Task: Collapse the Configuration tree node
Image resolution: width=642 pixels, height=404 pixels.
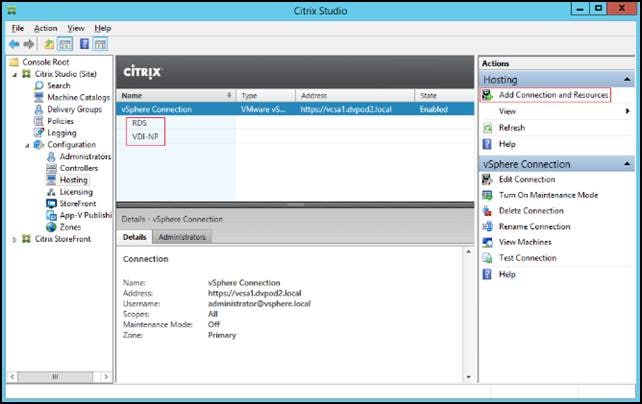Action: pyautogui.click(x=27, y=145)
